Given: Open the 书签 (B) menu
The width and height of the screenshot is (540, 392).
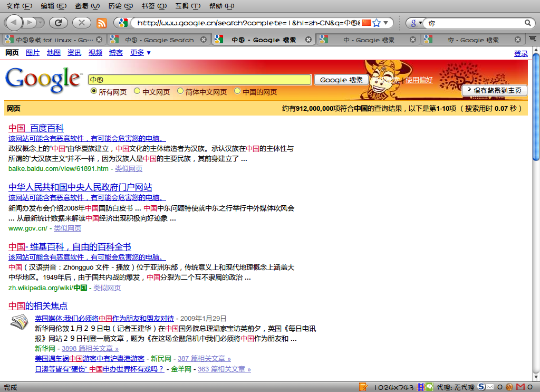Looking at the screenshot, I should pos(155,6).
